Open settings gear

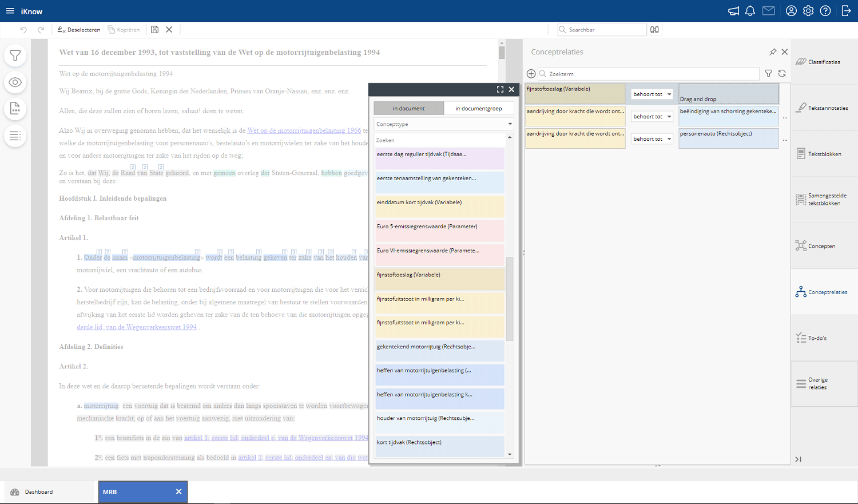tap(808, 11)
